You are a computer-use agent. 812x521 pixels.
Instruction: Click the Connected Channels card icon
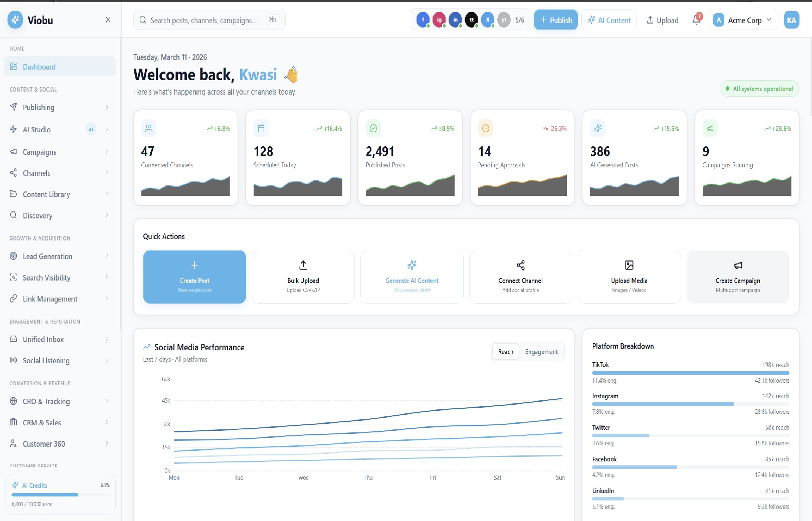pos(149,129)
